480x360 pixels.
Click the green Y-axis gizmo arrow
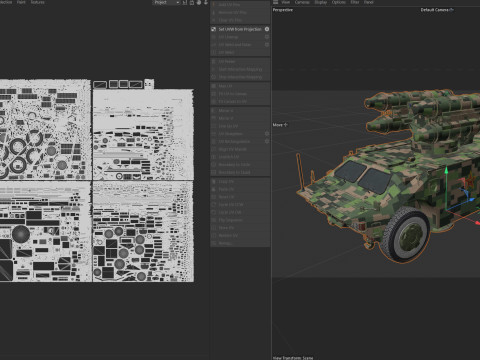coord(446,171)
